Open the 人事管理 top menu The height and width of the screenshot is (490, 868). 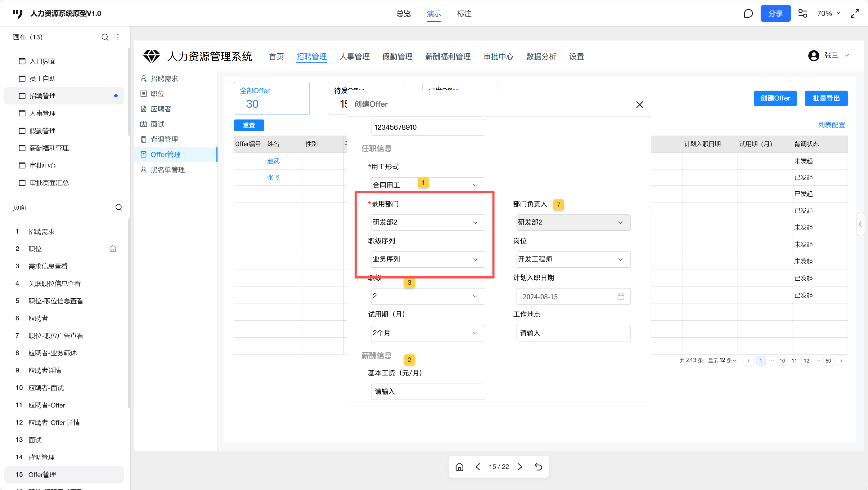pos(354,56)
